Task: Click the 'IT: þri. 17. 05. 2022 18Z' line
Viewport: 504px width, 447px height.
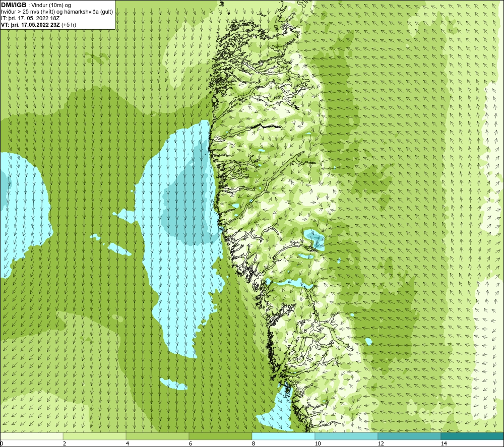Action: (30, 18)
